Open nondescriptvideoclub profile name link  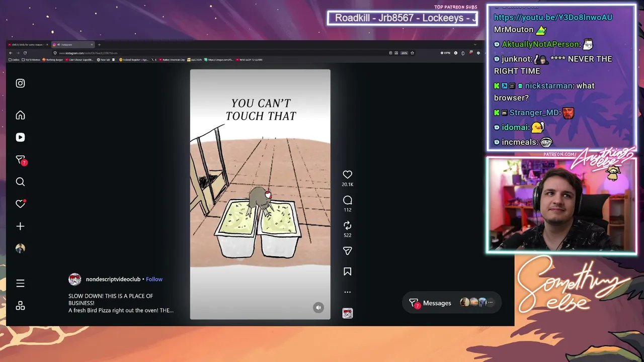[x=113, y=279]
